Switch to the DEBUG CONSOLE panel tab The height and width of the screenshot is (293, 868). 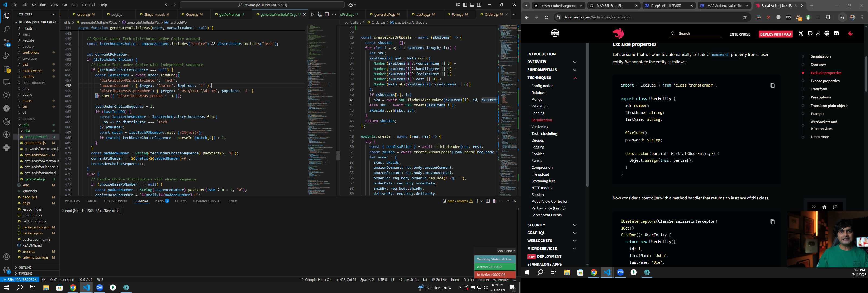point(116,201)
